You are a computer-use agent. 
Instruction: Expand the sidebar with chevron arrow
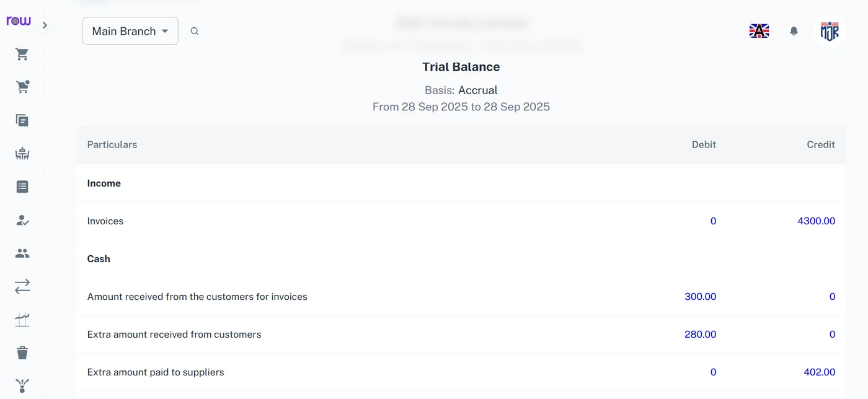coord(45,25)
